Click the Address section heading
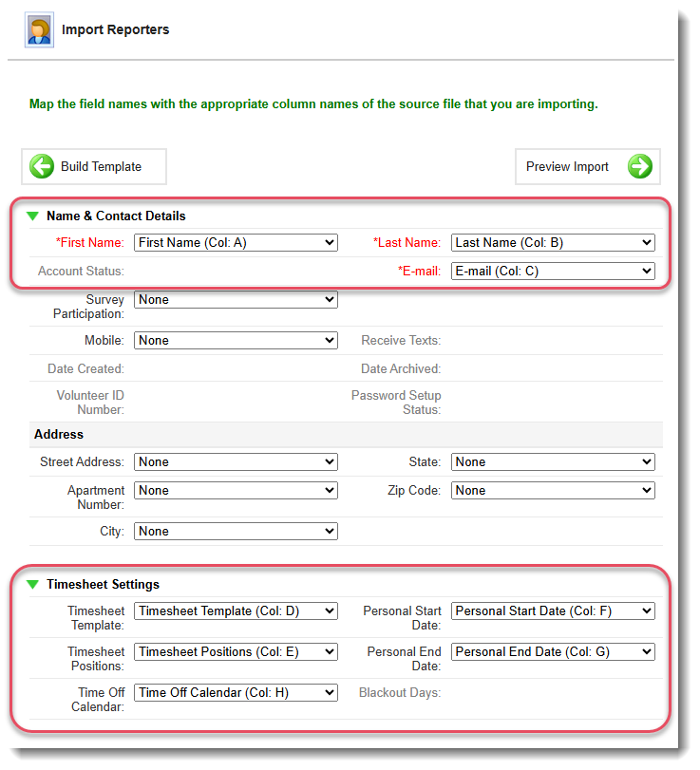Viewport: 700px width, 770px height. pyautogui.click(x=59, y=435)
